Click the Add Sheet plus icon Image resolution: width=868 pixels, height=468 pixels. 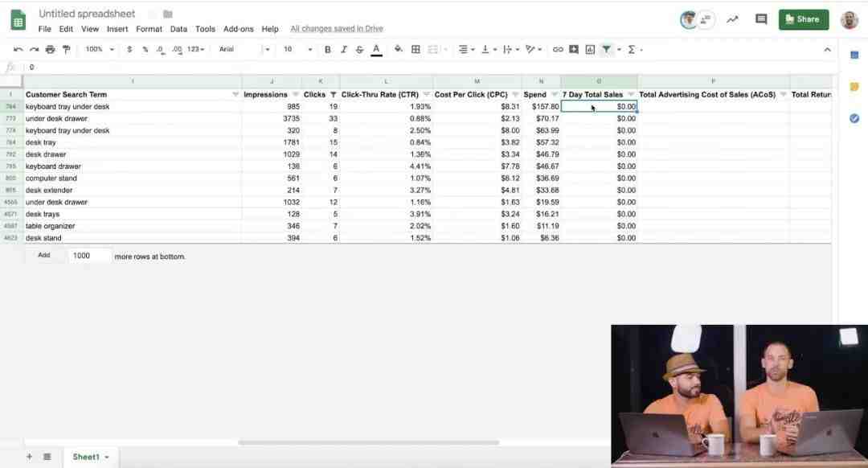coord(30,457)
